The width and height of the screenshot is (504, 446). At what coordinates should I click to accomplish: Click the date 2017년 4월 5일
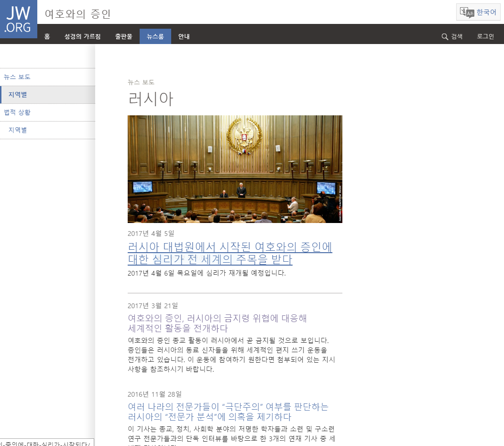[151, 234]
